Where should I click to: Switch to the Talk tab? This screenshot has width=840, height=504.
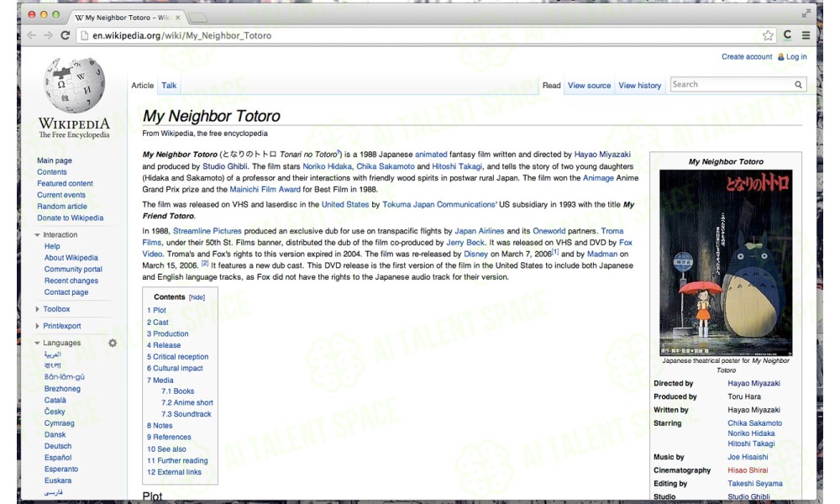point(169,85)
